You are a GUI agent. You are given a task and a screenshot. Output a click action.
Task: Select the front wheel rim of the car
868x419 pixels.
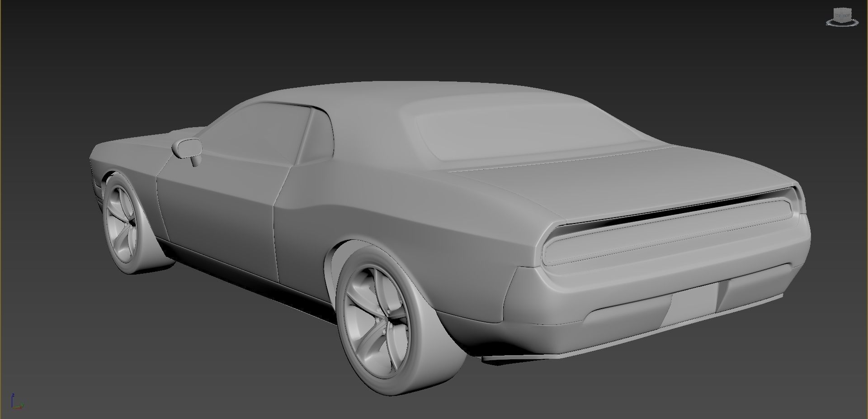pos(121,224)
